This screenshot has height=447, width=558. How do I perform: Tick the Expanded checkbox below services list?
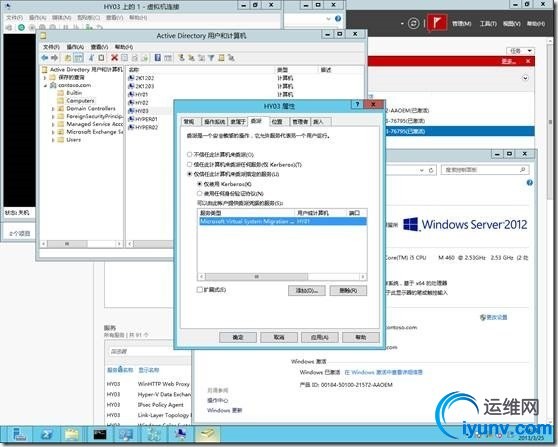pyautogui.click(x=200, y=290)
